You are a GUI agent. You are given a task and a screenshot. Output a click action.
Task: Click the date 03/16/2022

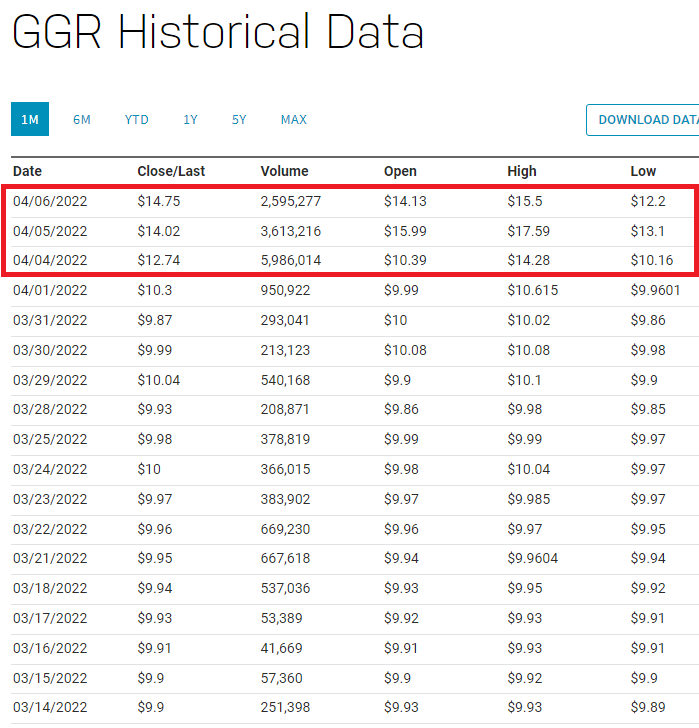[x=50, y=648]
